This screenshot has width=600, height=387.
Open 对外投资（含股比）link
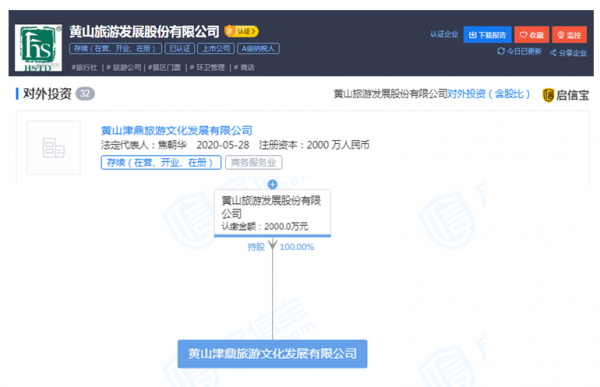pos(489,94)
